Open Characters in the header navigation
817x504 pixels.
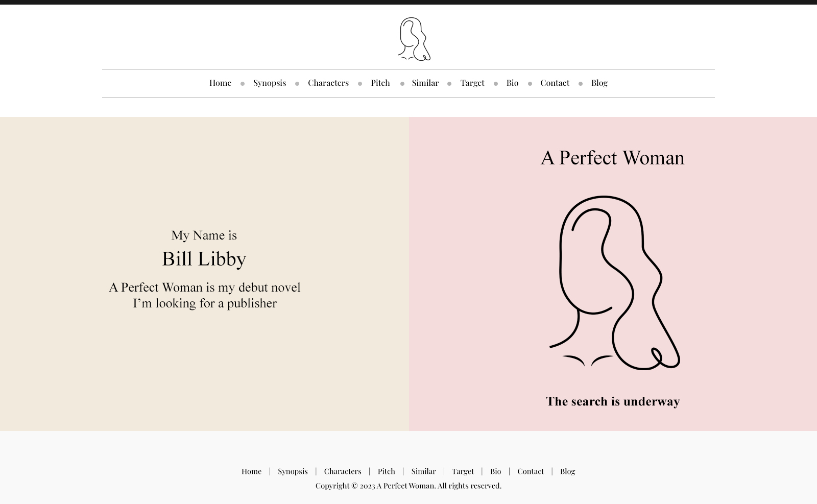pos(328,83)
